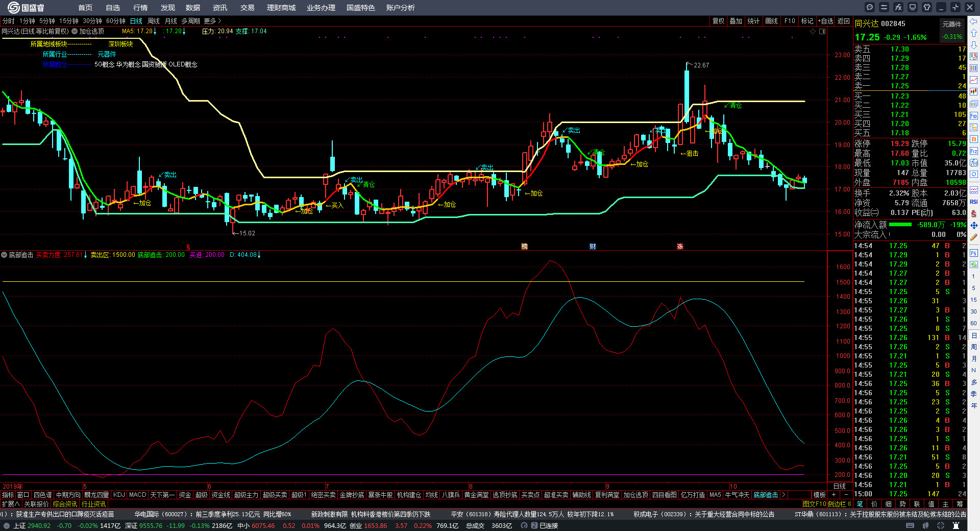
Task: Click the 复权 button
Action: point(718,21)
